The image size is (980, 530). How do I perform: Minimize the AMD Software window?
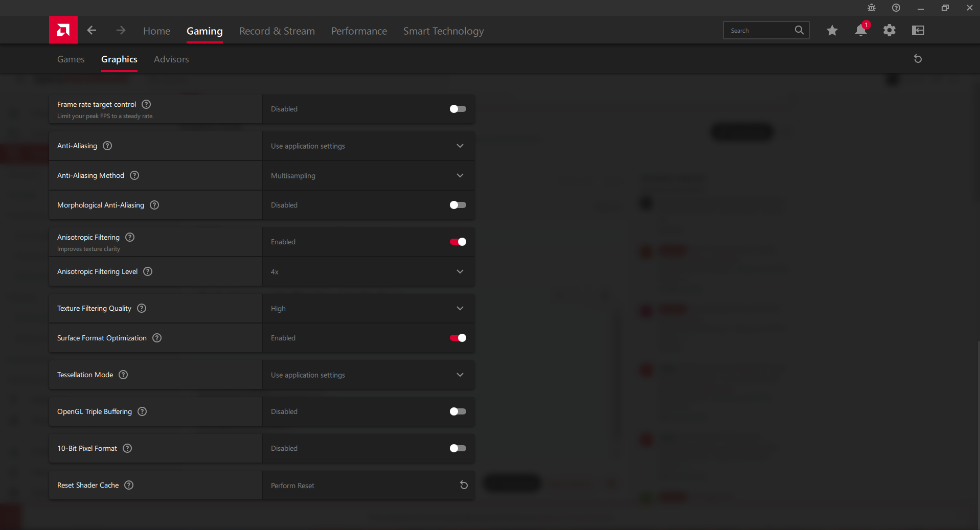click(x=921, y=8)
